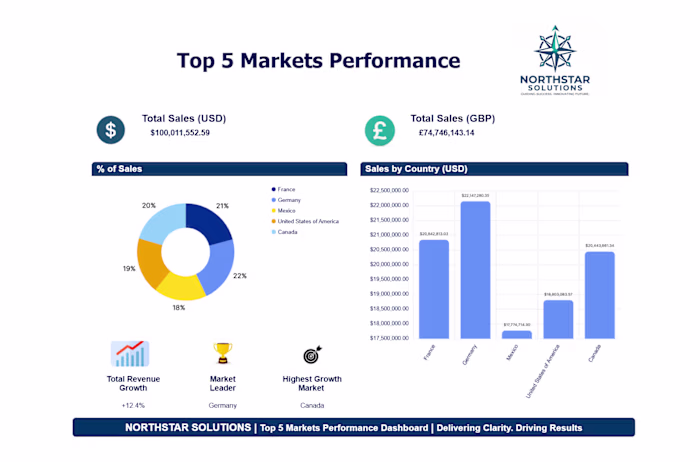Click the France bar in the sales chart
The width and height of the screenshot is (700, 462).
tap(434, 289)
